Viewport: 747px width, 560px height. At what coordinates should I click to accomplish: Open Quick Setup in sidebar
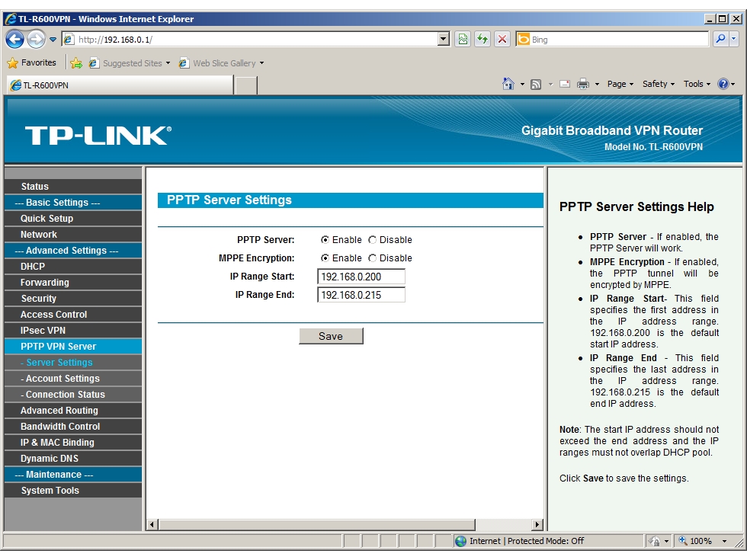(73, 219)
